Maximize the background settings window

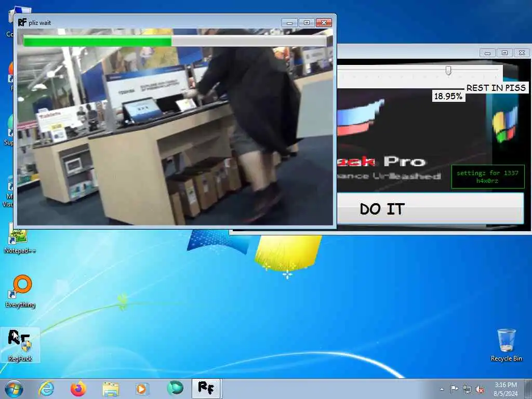coord(504,52)
